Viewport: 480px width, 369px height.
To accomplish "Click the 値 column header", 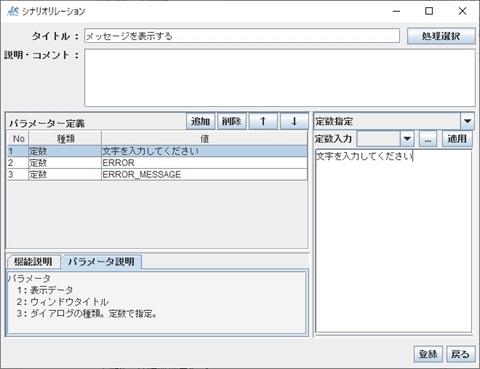I will click(x=204, y=139).
